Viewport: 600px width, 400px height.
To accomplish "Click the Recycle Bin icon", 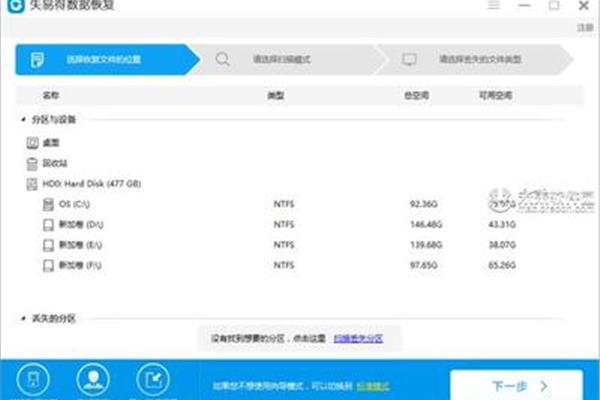I will (x=32, y=163).
